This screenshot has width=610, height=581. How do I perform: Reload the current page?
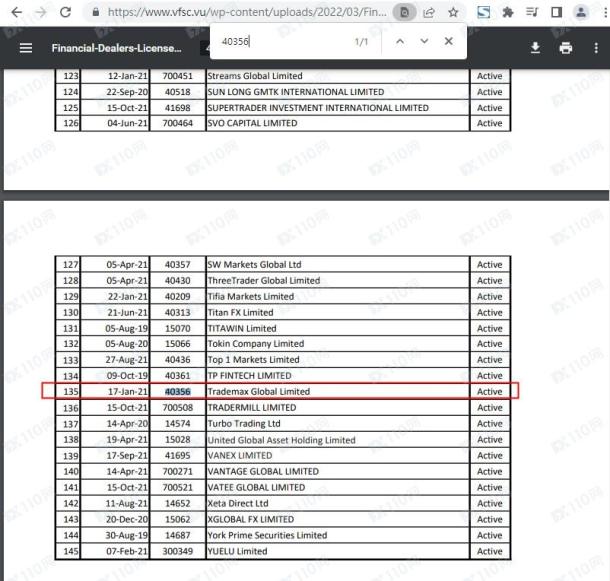pyautogui.click(x=65, y=12)
